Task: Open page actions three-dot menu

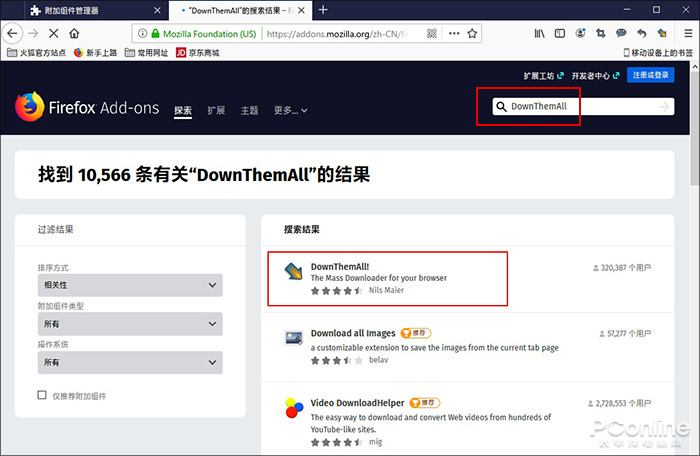Action: tap(454, 33)
